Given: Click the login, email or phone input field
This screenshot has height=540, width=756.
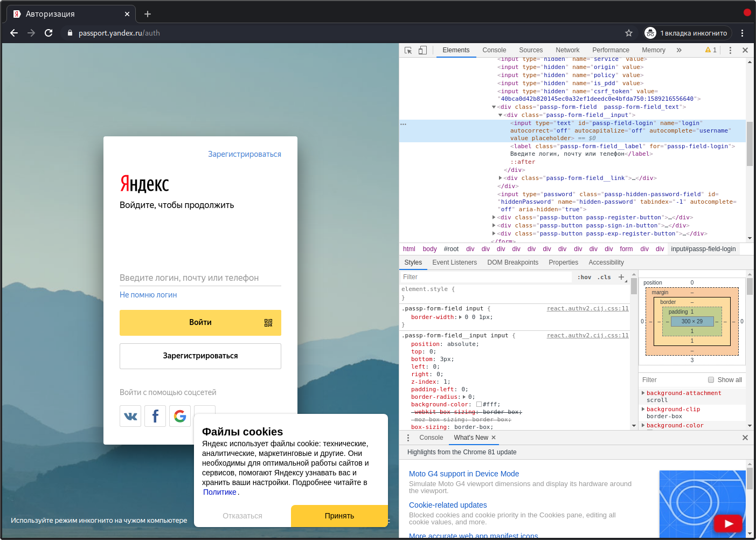Looking at the screenshot, I should (200, 278).
